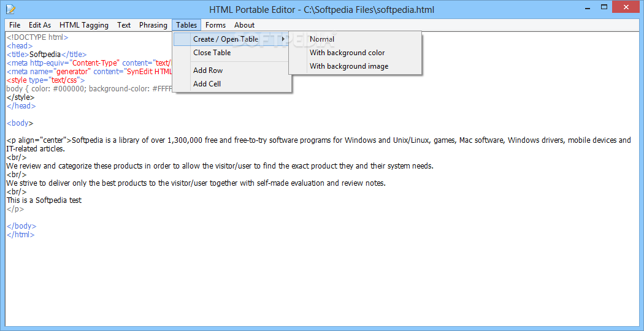The height and width of the screenshot is (331, 644).
Task: Close the HTML Portable Editor window
Action: click(626, 7)
